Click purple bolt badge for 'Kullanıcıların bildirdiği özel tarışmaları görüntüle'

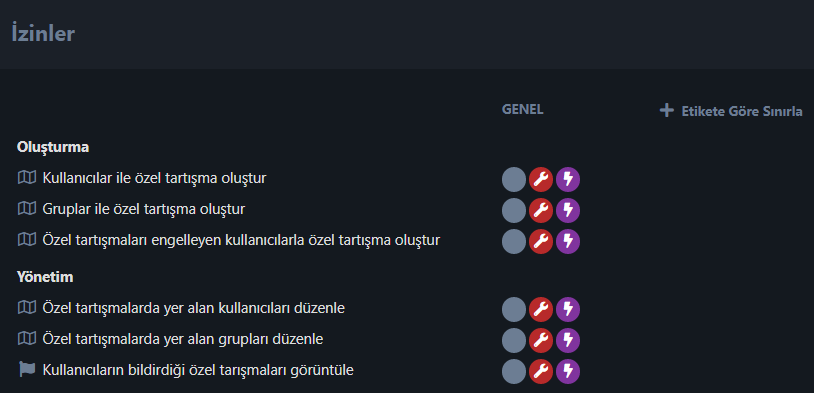pos(568,372)
